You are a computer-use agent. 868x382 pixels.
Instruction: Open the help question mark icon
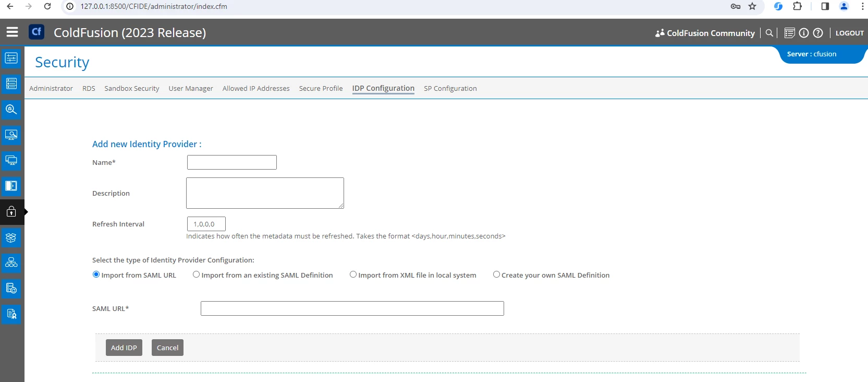click(x=818, y=33)
